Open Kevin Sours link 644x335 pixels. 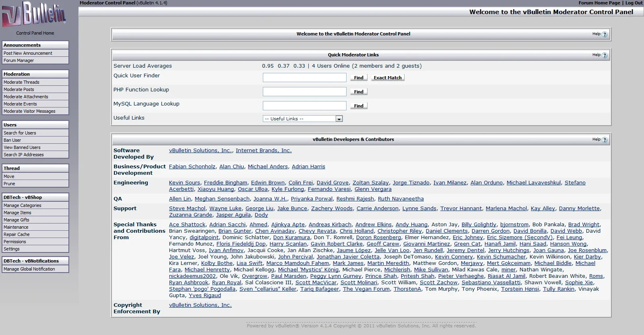click(184, 182)
